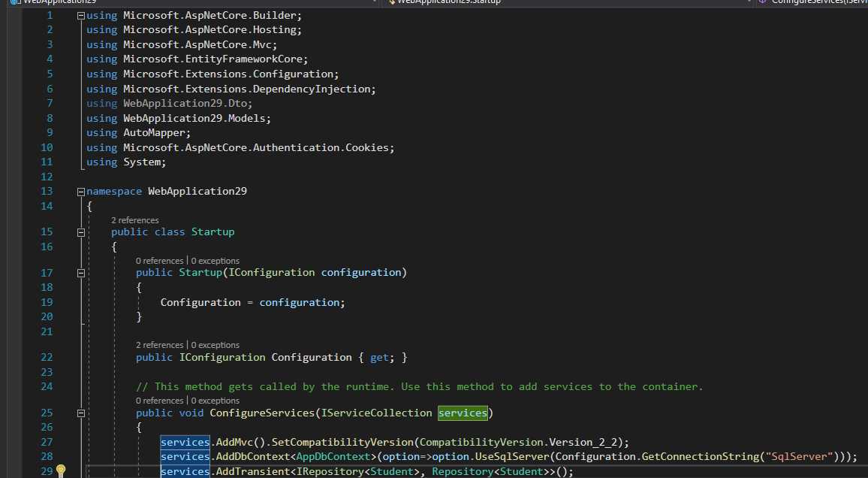Open '2 references' CodeLens above Configuration property
This screenshot has width=868, height=478.
click(159, 344)
